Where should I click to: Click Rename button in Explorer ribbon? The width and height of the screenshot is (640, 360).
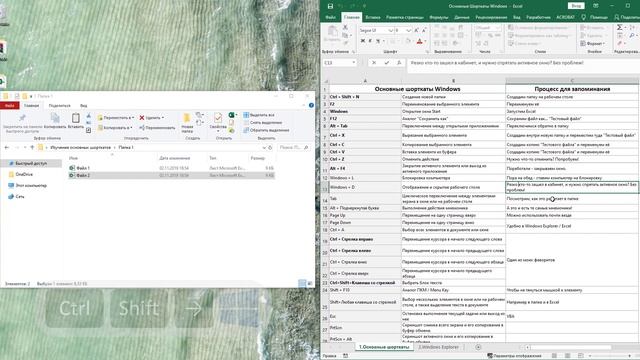pyautogui.click(x=157, y=128)
